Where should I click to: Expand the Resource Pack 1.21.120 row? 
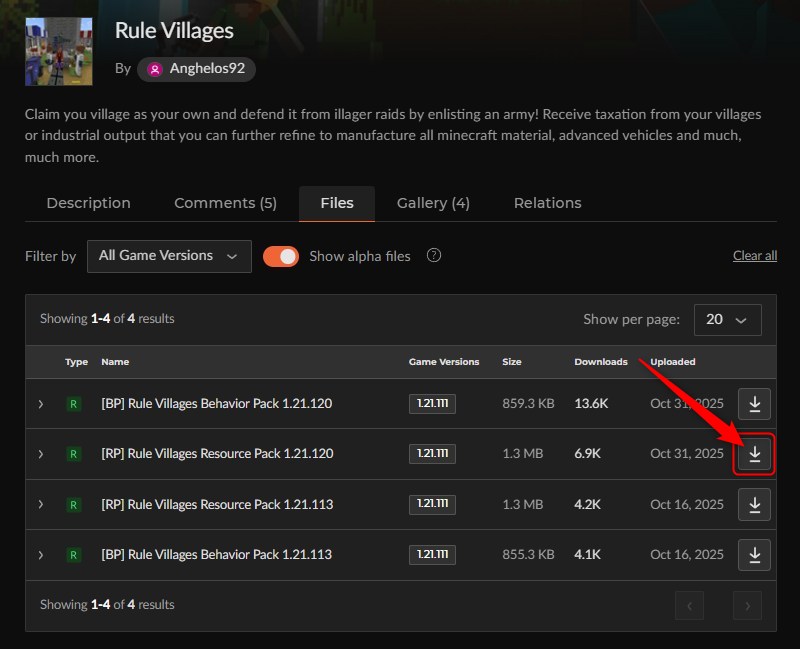(x=41, y=454)
